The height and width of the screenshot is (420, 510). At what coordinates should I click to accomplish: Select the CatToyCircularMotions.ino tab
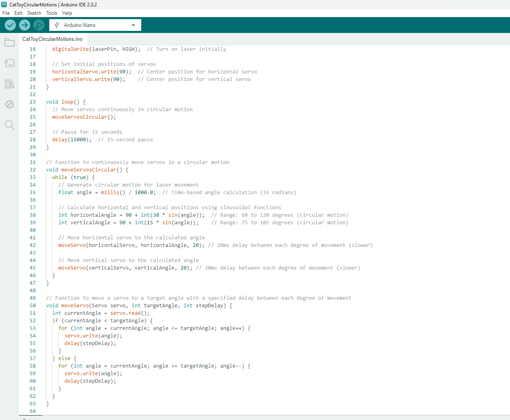52,39
